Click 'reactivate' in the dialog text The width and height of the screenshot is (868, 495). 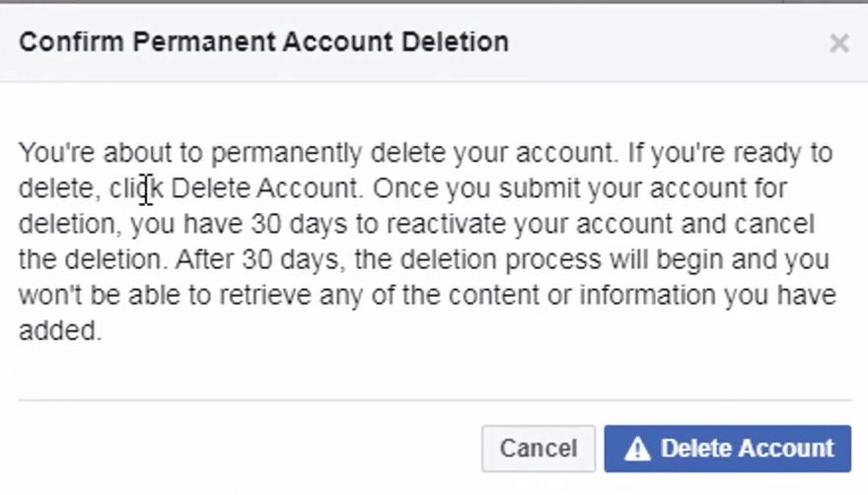coord(446,224)
